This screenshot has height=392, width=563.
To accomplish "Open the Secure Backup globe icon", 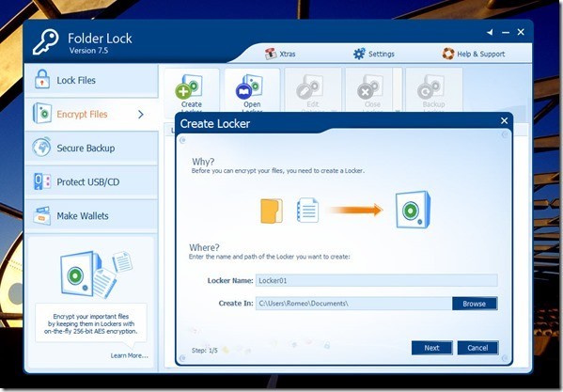I will [41, 148].
